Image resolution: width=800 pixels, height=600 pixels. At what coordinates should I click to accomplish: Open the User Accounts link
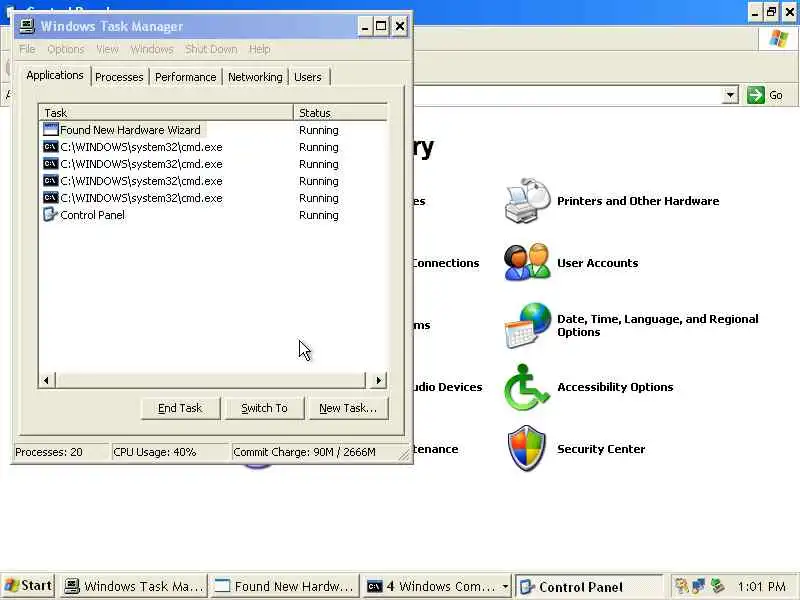pyautogui.click(x=597, y=263)
